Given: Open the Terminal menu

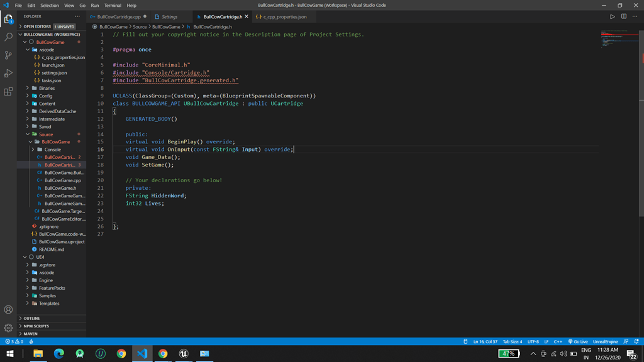Looking at the screenshot, I should pyautogui.click(x=113, y=4).
